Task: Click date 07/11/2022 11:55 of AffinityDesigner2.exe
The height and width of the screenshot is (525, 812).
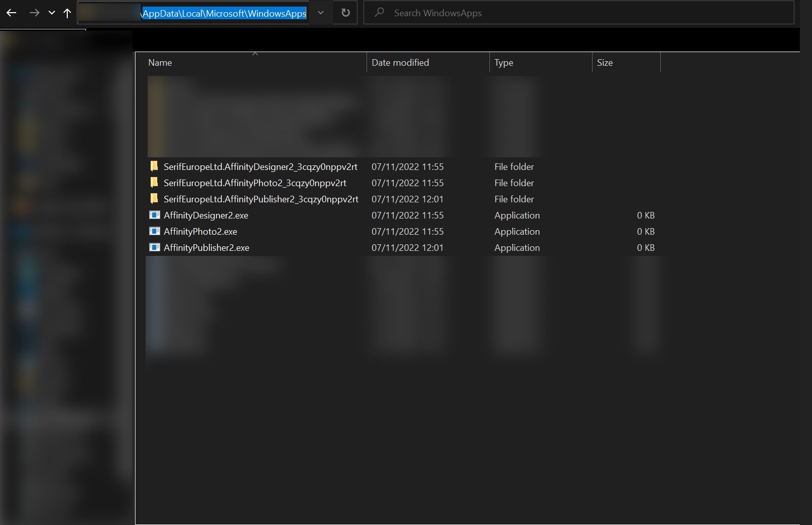Action: coord(408,215)
